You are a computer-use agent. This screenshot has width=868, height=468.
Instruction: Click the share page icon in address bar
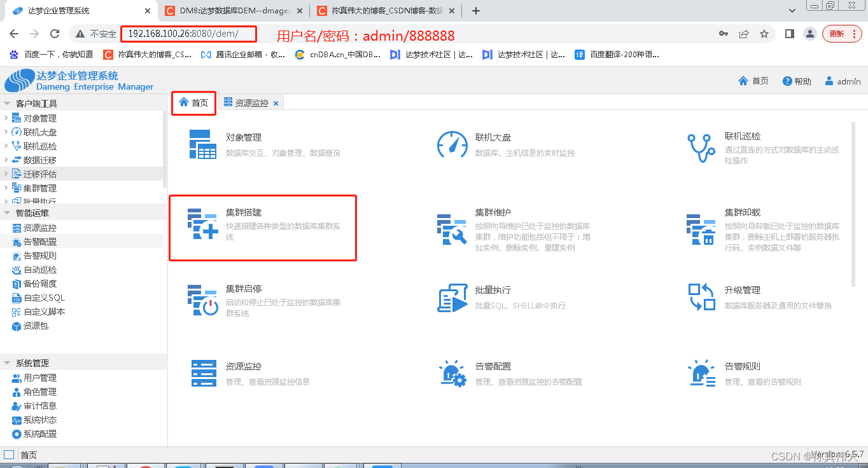pyautogui.click(x=744, y=34)
